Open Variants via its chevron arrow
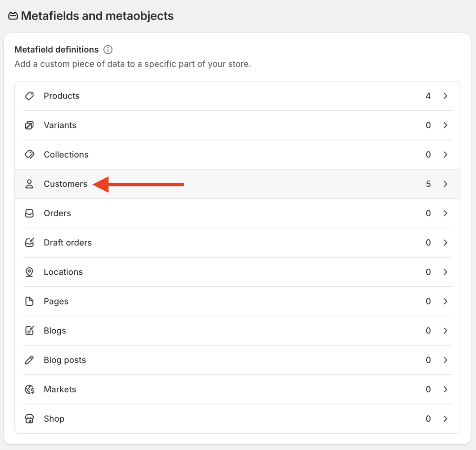The width and height of the screenshot is (476, 450). [445, 125]
